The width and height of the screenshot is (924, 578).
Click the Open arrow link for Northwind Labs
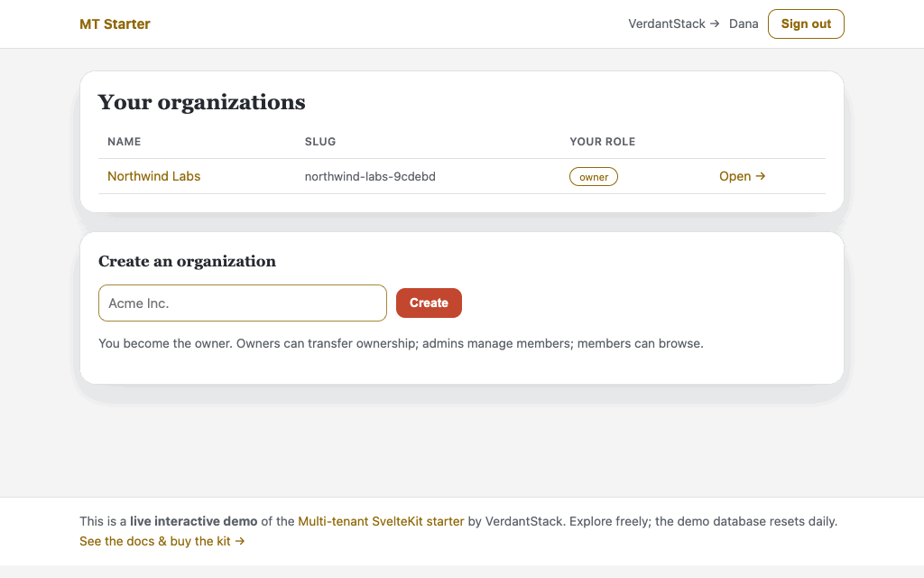[x=742, y=176]
